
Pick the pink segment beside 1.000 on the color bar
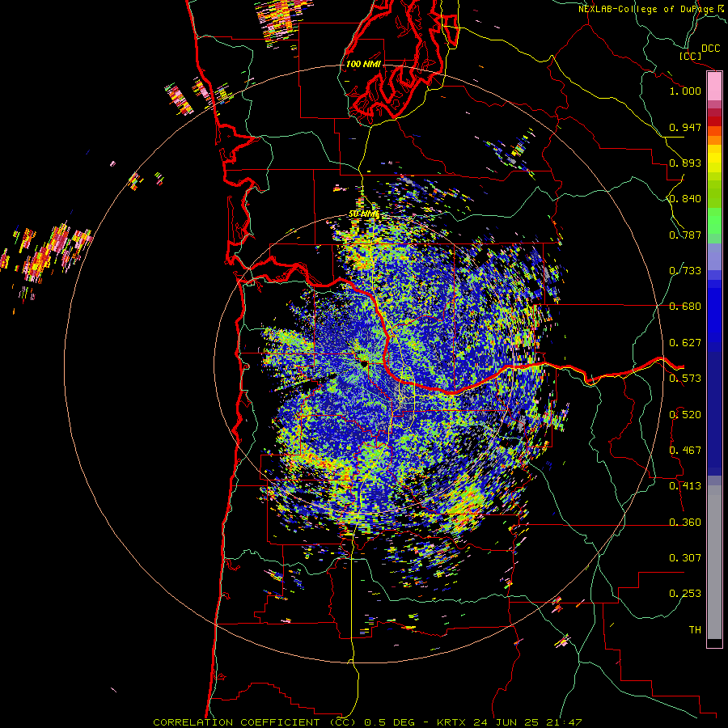pyautogui.click(x=714, y=87)
